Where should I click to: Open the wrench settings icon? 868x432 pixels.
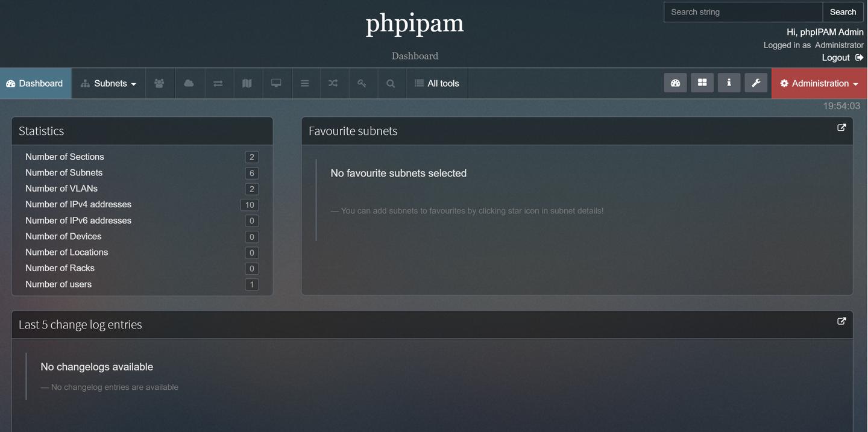coord(756,83)
